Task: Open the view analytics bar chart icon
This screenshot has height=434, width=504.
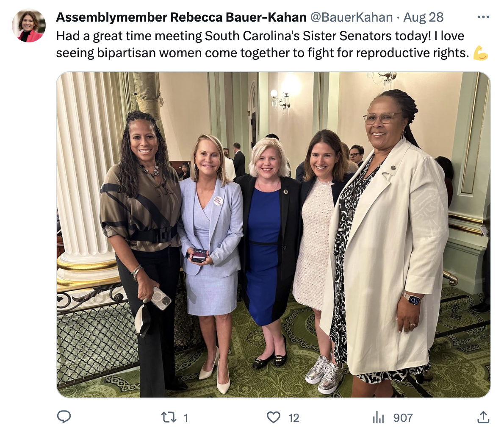Action: (x=378, y=417)
